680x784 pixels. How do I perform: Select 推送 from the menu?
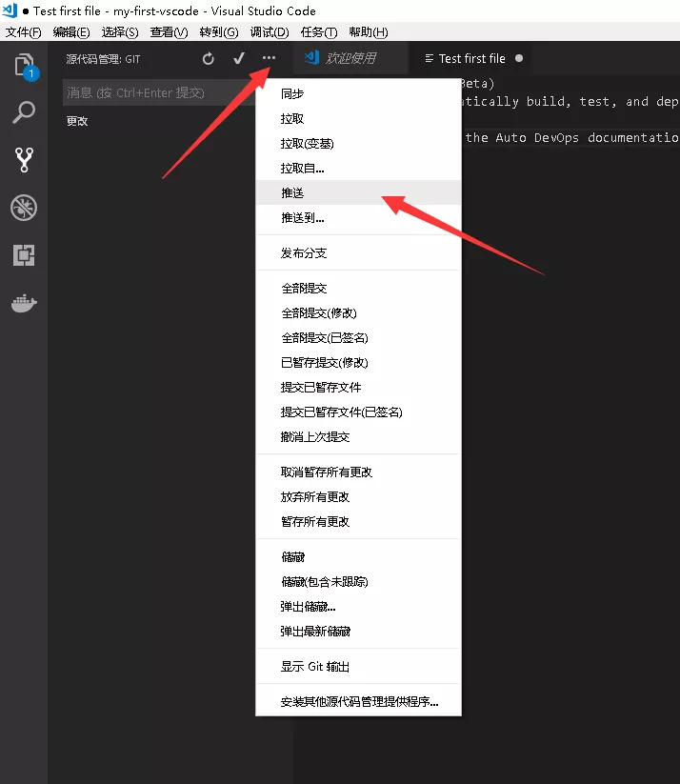click(358, 192)
